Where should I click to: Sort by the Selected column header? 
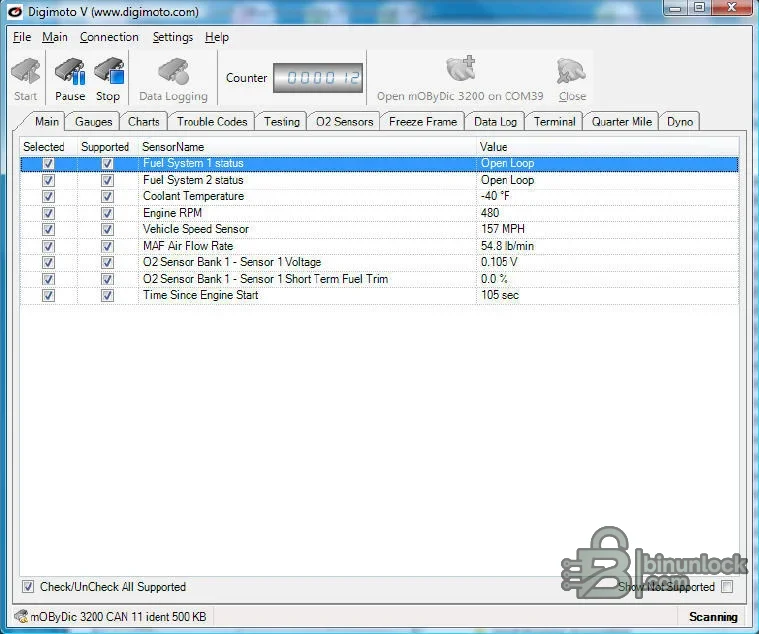48,147
